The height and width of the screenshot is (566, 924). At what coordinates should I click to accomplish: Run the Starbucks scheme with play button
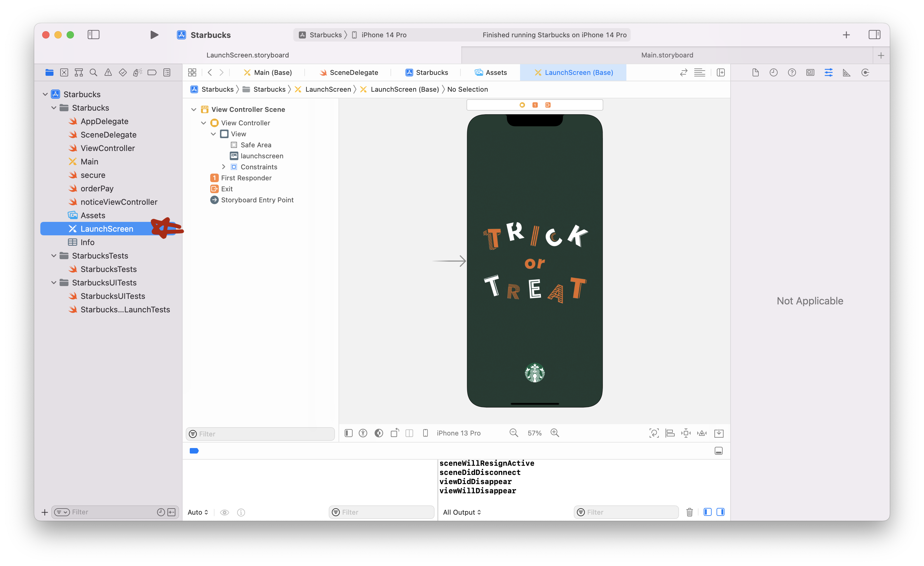[154, 35]
